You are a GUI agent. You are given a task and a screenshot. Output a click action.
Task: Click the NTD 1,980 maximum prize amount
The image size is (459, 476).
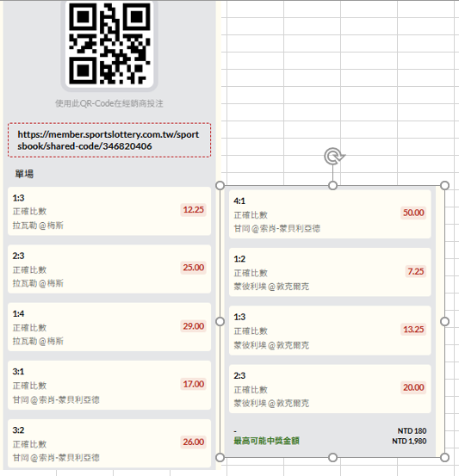pos(409,441)
